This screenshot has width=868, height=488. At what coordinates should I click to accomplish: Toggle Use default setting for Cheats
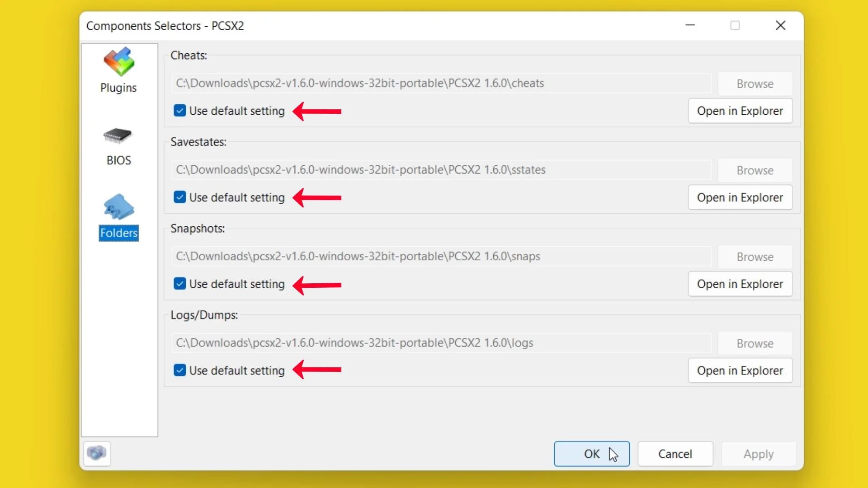coord(179,111)
